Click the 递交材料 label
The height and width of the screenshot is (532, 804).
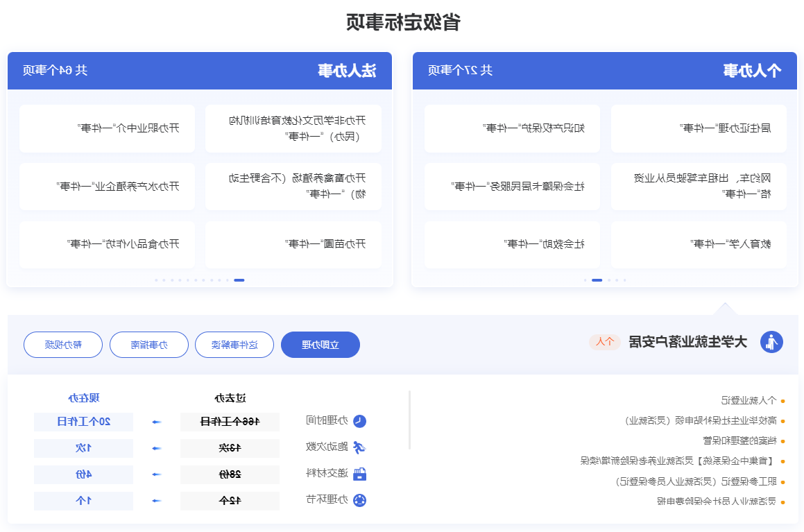327,473
